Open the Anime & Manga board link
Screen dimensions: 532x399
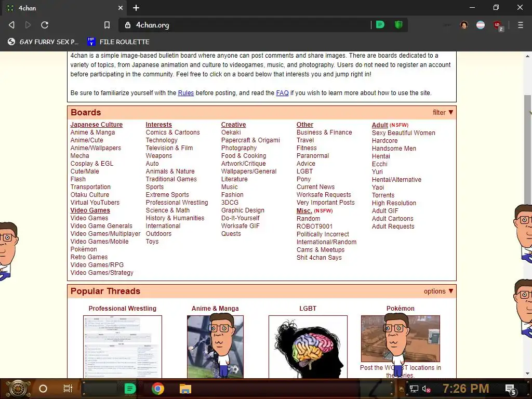tap(92, 132)
